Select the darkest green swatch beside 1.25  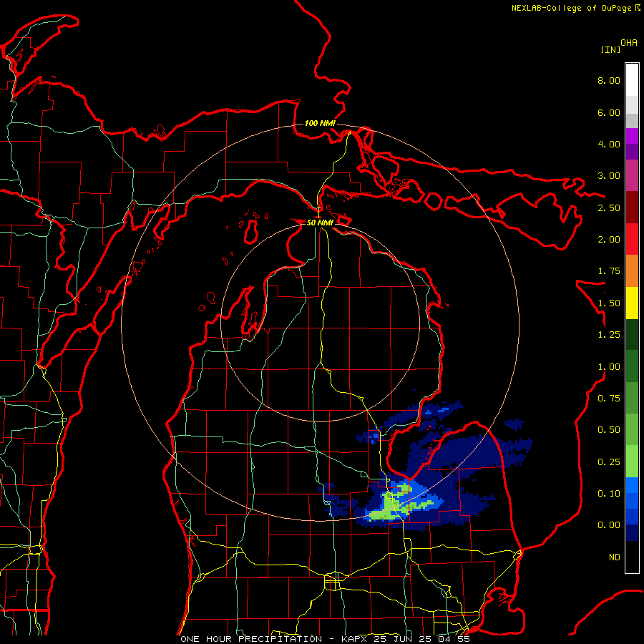coord(632,334)
